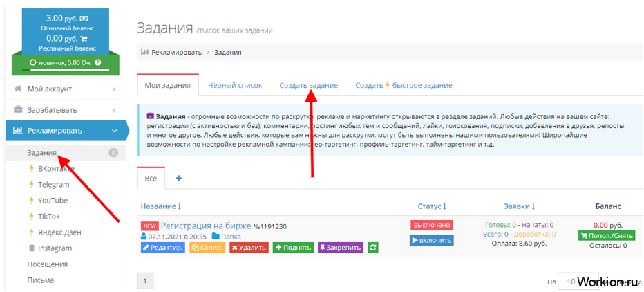Click the Редактир. button
The height and width of the screenshot is (292, 644).
click(x=163, y=248)
